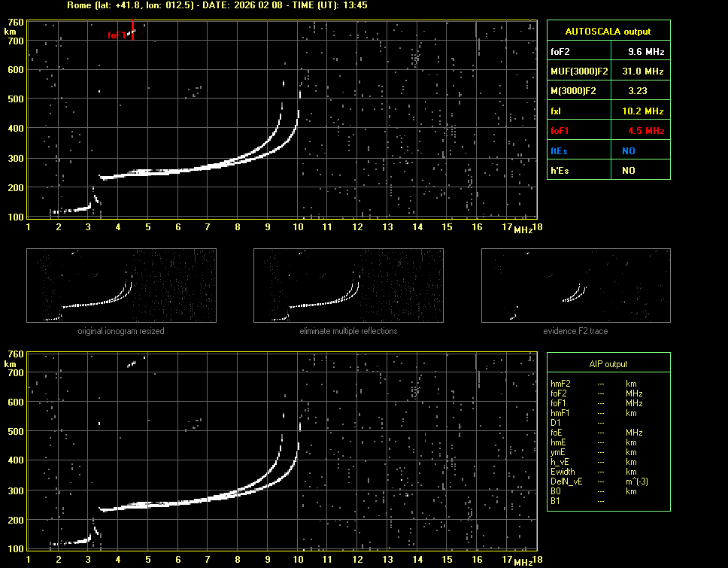
Task: Click the red foF1 marker on top ionogram
Action: [132, 32]
